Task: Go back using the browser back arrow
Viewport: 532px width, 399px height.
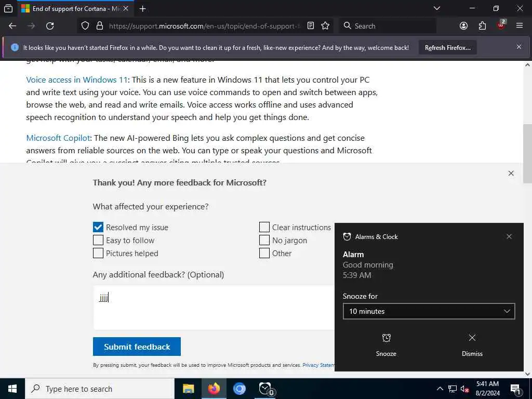Action: point(12,26)
